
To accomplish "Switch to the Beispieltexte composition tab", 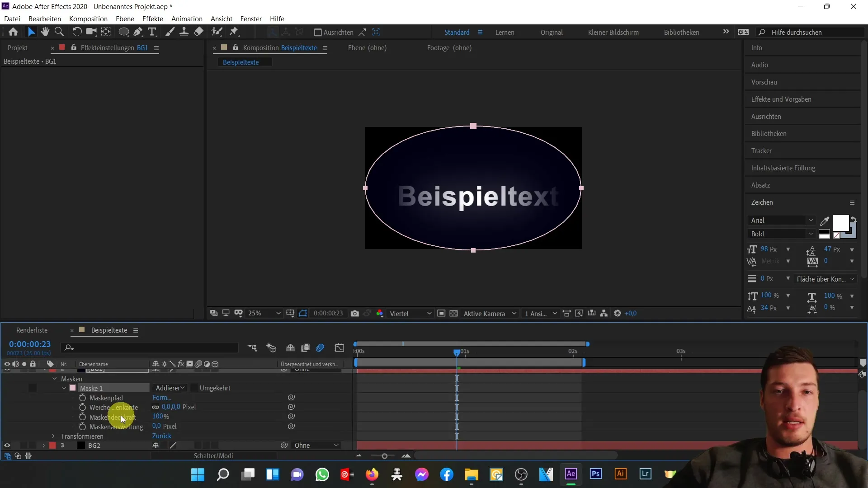I will [x=241, y=62].
